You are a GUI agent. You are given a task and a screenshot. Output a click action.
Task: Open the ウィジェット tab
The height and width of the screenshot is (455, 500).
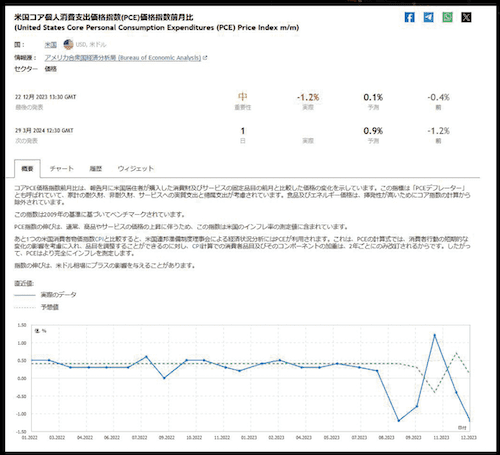(136, 169)
